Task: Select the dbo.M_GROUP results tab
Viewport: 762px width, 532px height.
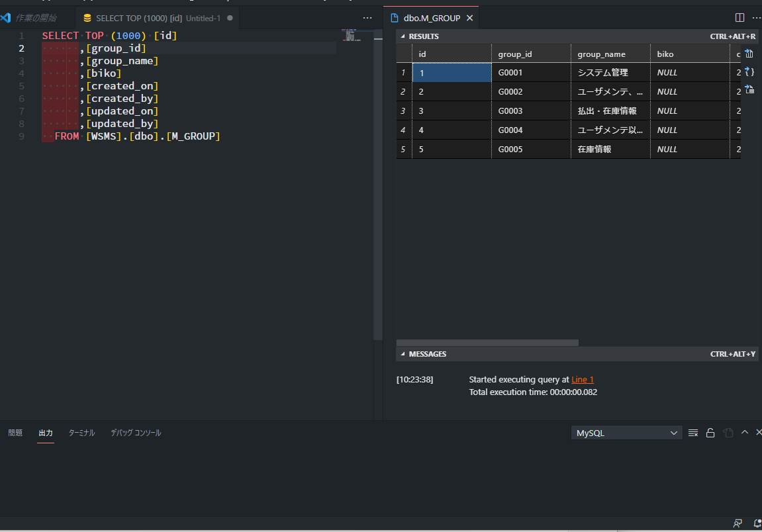Action: coord(432,18)
